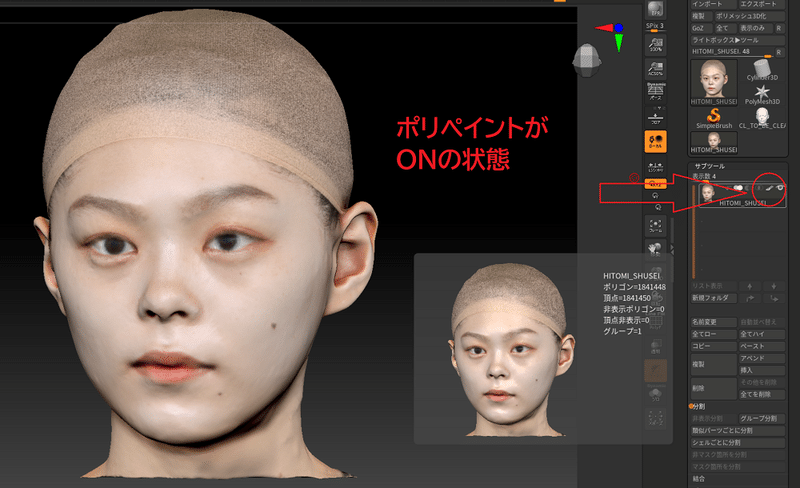
Task: Click 表示のみ (Visible) button
Action: [756, 29]
